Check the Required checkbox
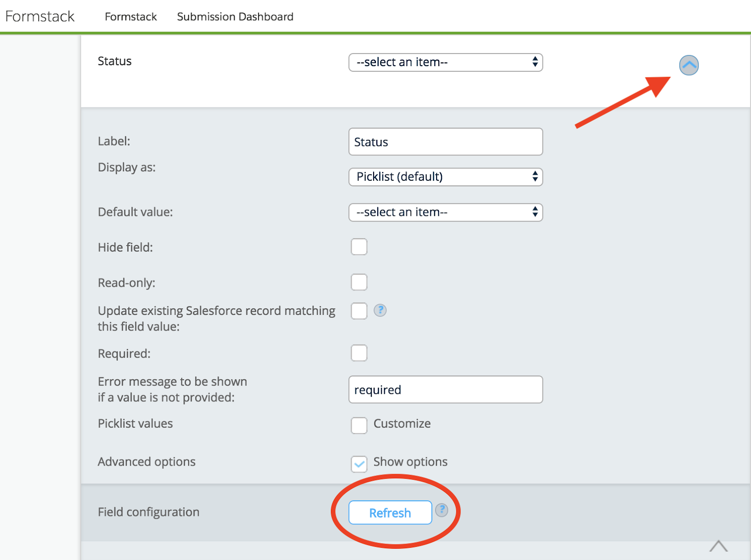 [359, 353]
